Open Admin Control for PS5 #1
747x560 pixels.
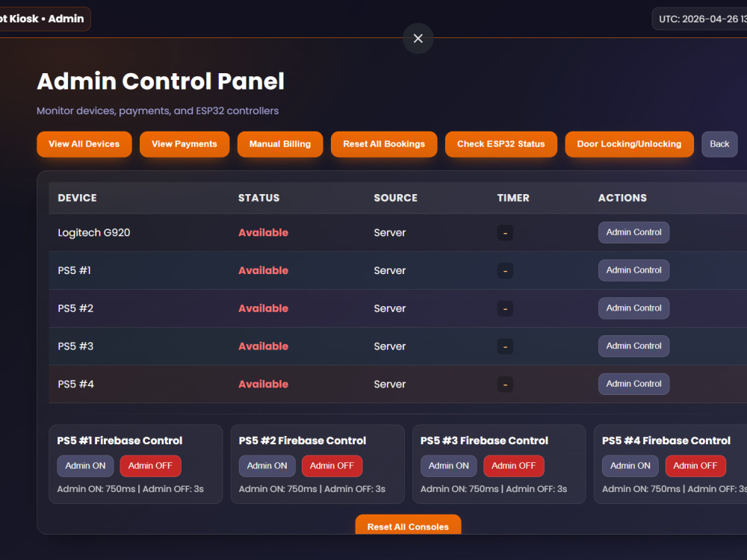[x=633, y=270]
